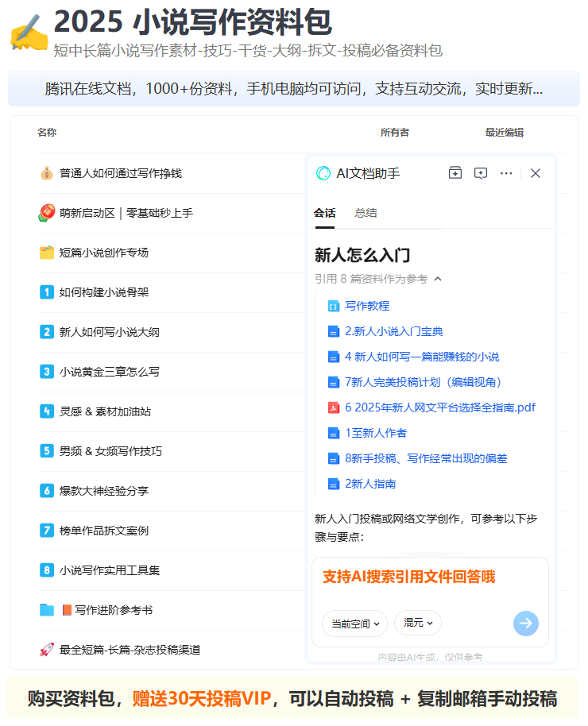Open the 当前空间 scope dropdown

(354, 624)
